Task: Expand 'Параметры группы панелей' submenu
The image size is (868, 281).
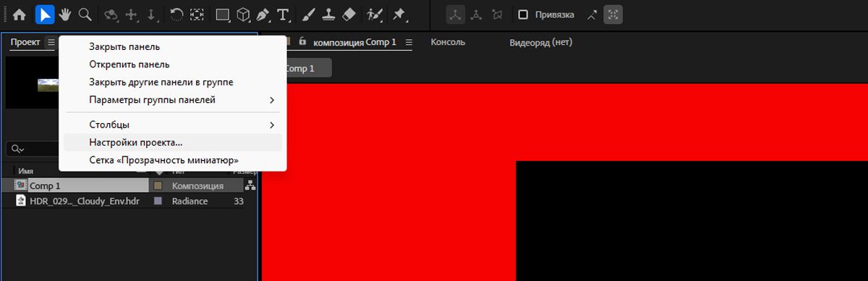Action: click(172, 99)
